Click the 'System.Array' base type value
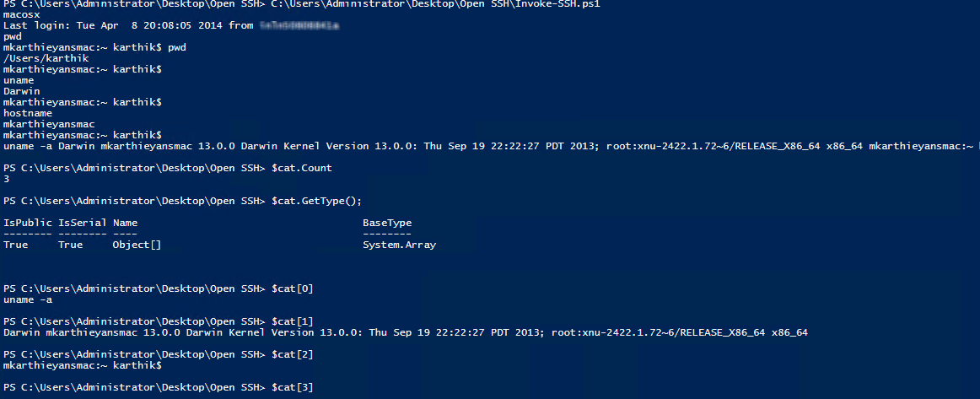980x399 pixels. click(400, 245)
